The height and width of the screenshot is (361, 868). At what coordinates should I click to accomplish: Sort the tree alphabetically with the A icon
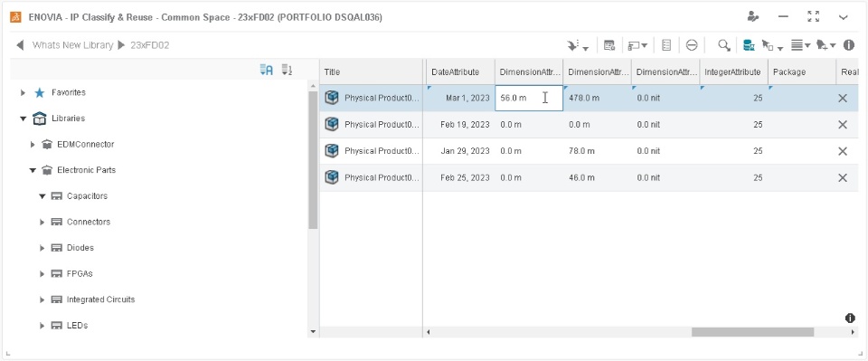point(266,70)
